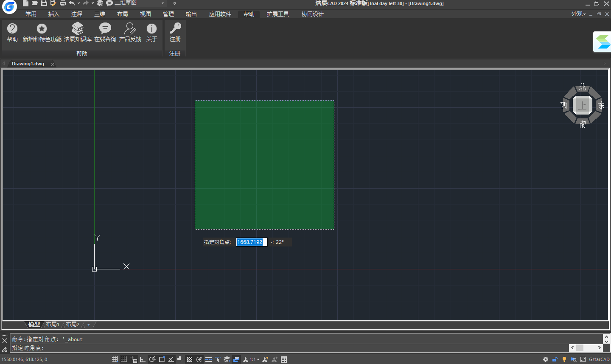The image size is (611, 364).
Task: Click 上 face on the view cube
Action: coord(582,105)
